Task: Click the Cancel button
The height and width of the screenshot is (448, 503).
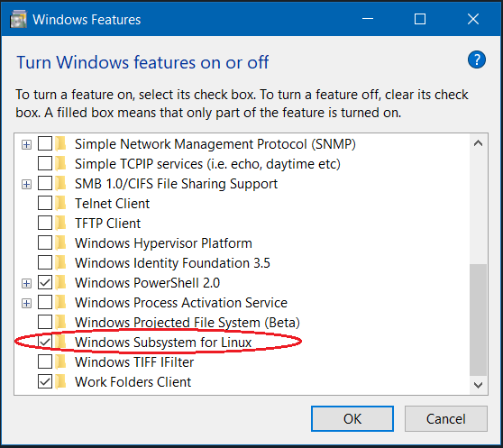Action: coord(446,418)
